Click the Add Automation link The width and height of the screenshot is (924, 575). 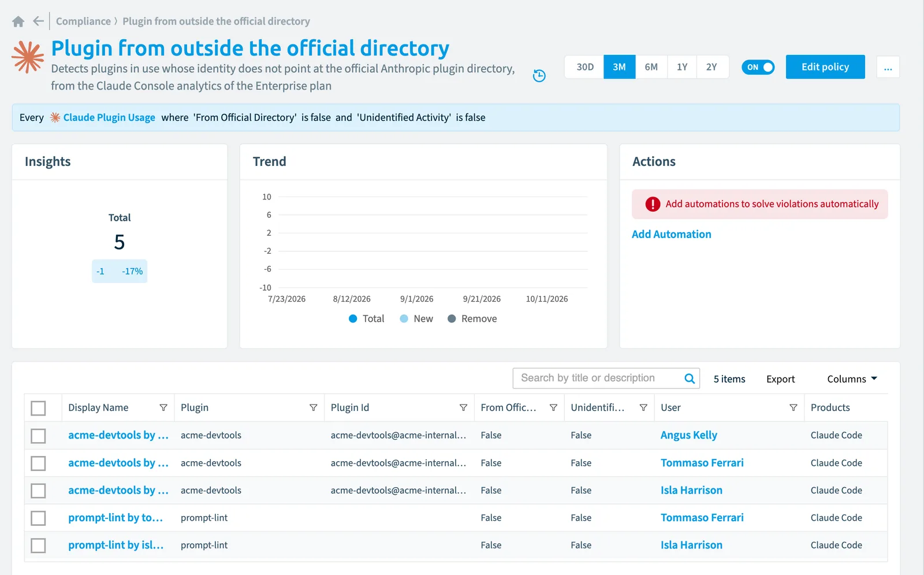[672, 234]
